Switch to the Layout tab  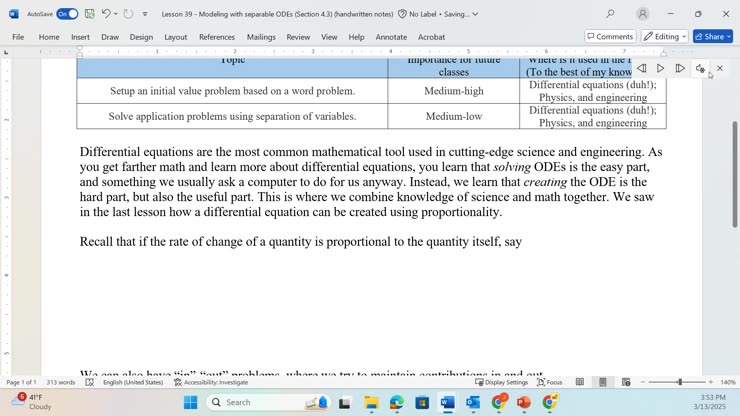pos(176,37)
